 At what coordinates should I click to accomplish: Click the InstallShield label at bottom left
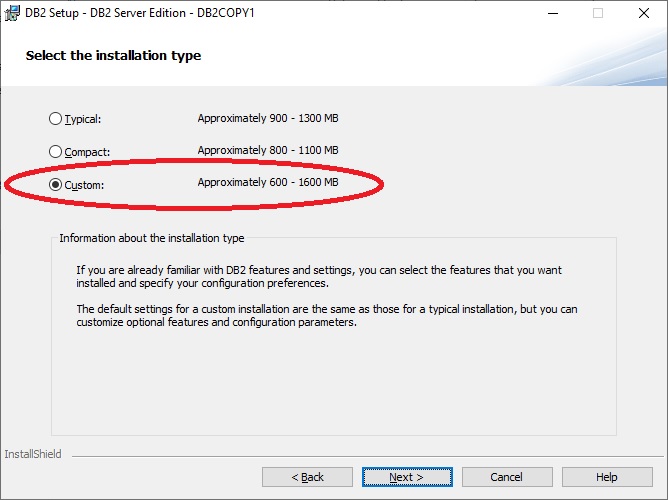[x=33, y=454]
